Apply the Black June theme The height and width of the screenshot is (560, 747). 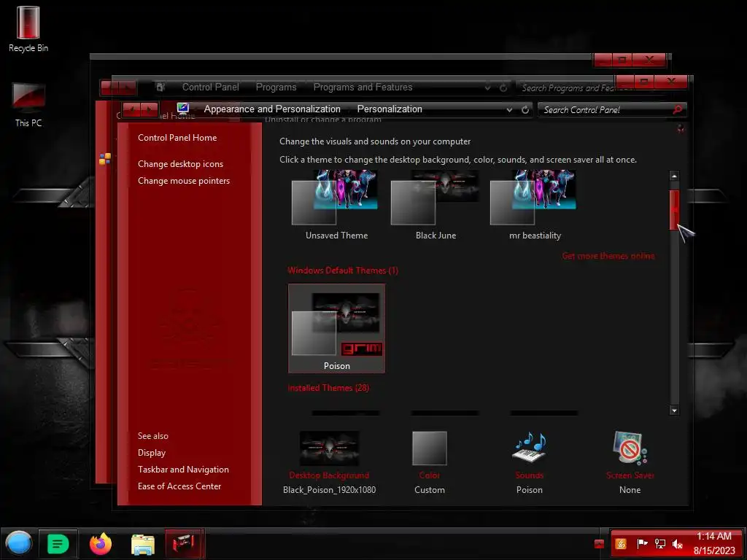[436, 205]
